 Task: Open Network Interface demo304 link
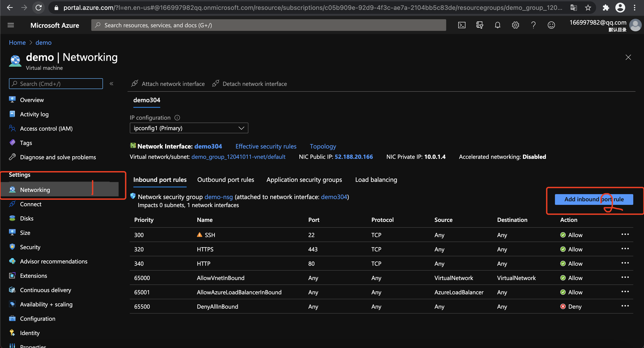pos(208,146)
